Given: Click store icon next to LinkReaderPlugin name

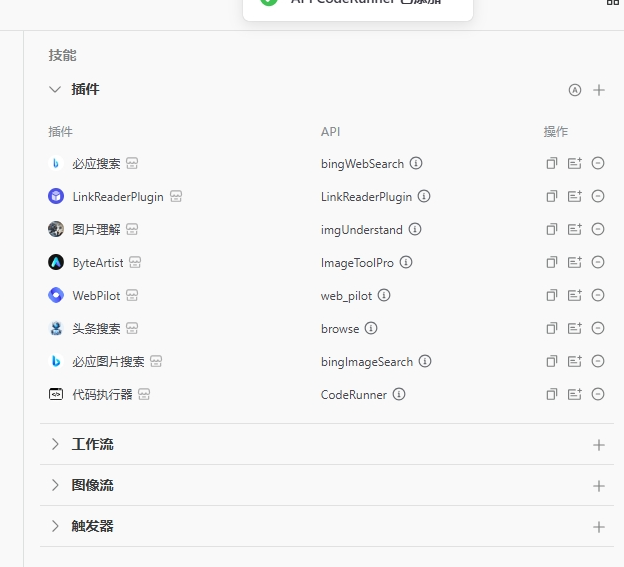Looking at the screenshot, I should (x=176, y=196).
